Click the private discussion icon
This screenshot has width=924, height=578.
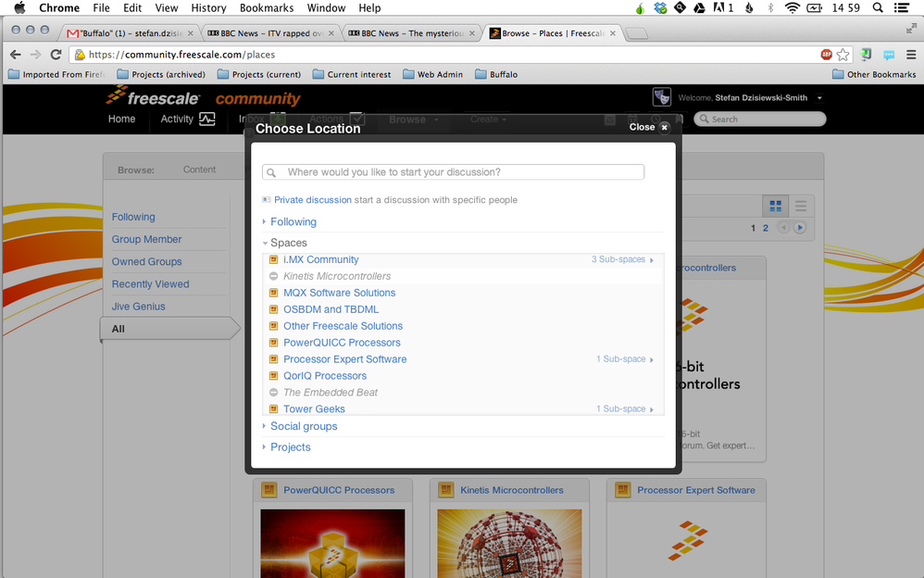267,200
